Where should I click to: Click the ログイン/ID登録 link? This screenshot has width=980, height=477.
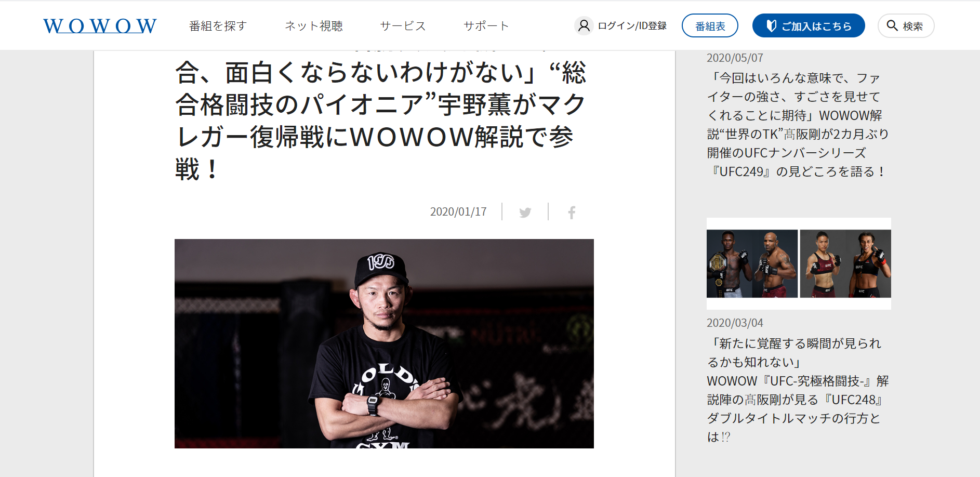pos(632,25)
